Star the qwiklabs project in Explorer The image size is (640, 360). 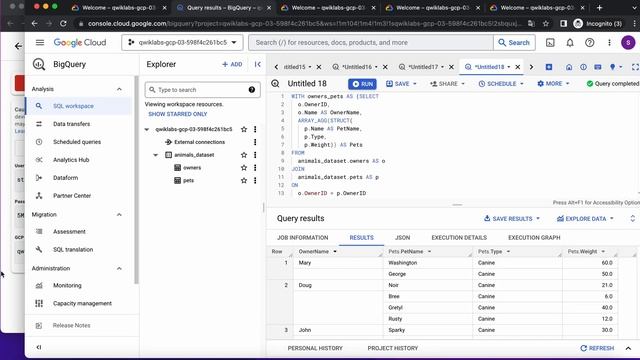click(244, 129)
